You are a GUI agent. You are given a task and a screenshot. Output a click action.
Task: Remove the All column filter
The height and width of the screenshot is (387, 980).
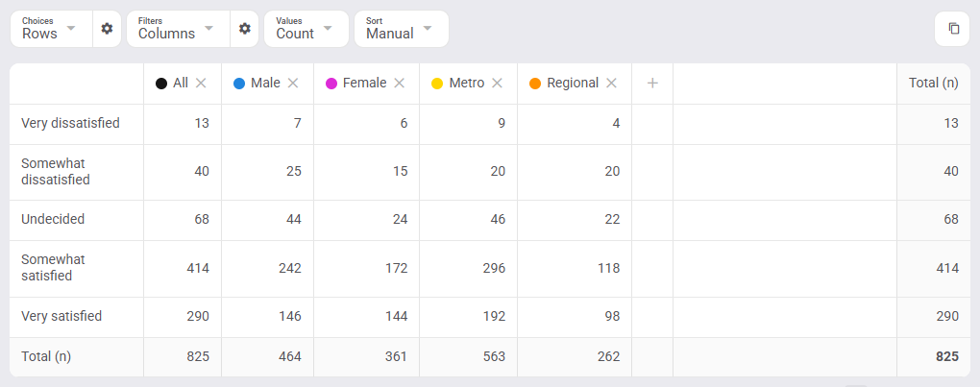click(201, 83)
